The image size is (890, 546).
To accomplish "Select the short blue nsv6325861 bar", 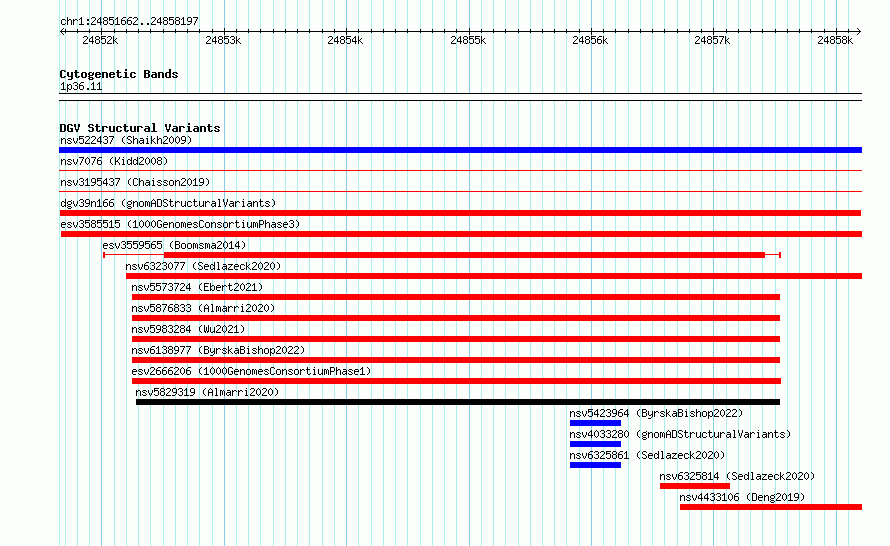I will click(595, 465).
